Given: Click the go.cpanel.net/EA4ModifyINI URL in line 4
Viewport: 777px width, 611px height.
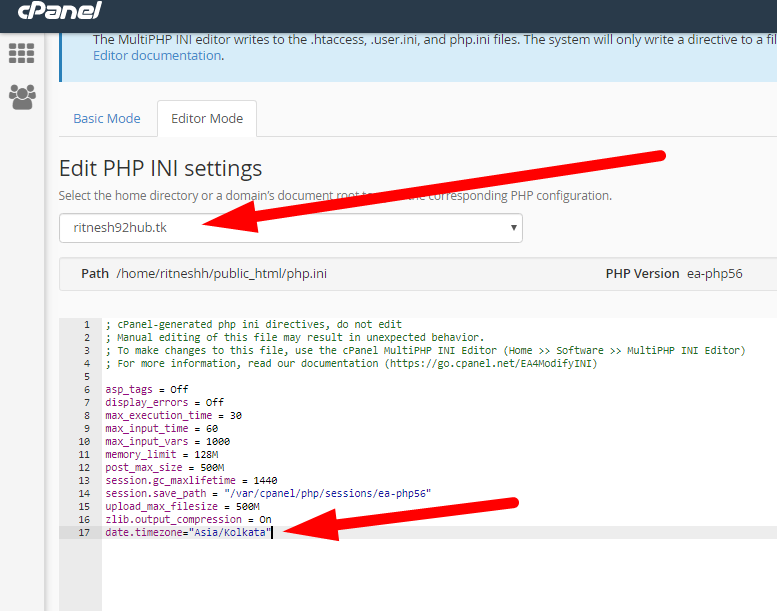Looking at the screenshot, I should [491, 363].
